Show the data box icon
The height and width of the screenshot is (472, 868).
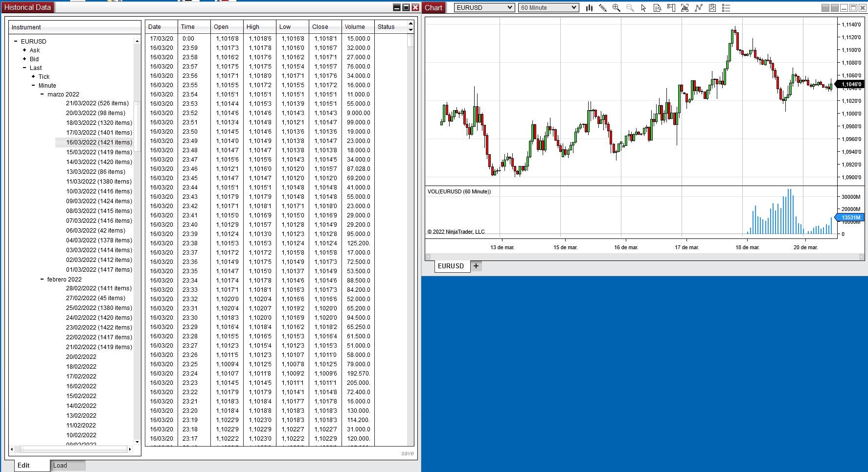click(657, 8)
